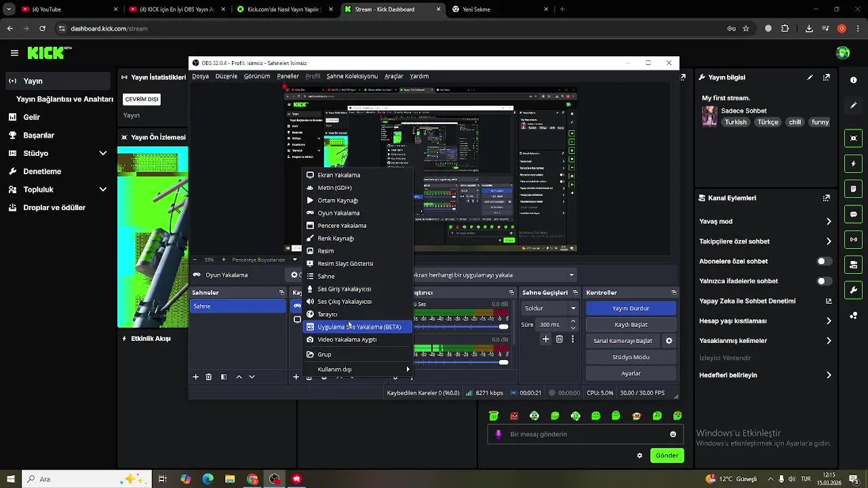868x488 pixels.
Task: Click the wrench icon in the right sidebar
Action: (x=853, y=290)
